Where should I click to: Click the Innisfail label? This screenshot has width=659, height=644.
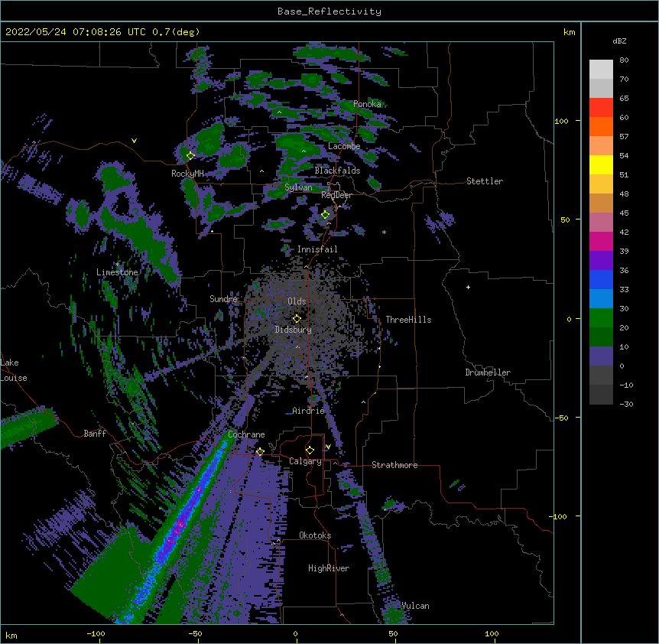point(317,249)
